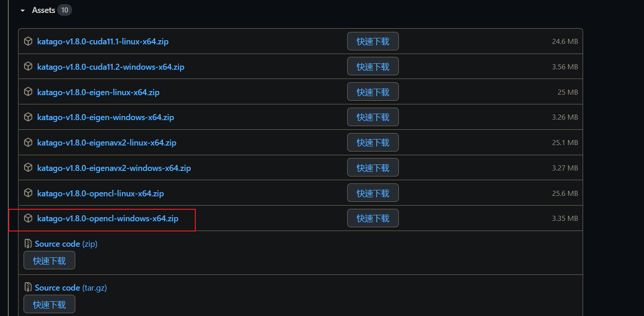Click file icon beside Source code (tar.gz)
Screen dimensions: 644x316
pos(28,287)
